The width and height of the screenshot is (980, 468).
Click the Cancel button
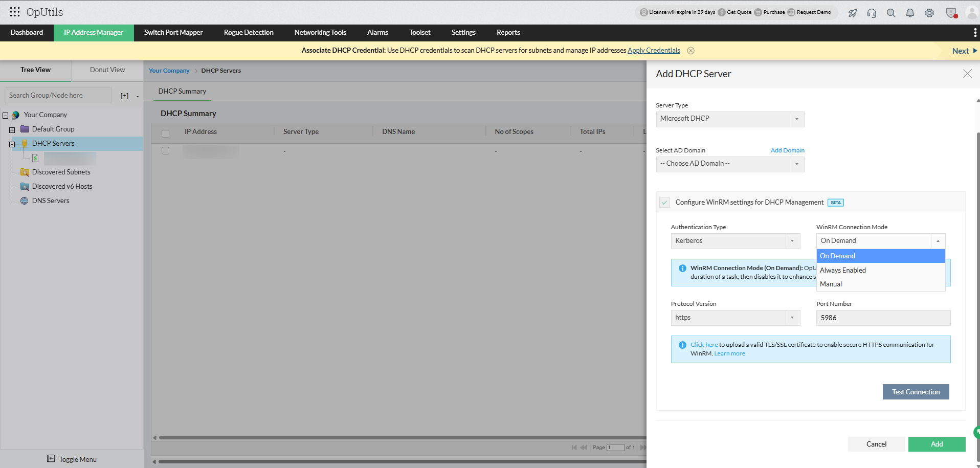tap(876, 444)
